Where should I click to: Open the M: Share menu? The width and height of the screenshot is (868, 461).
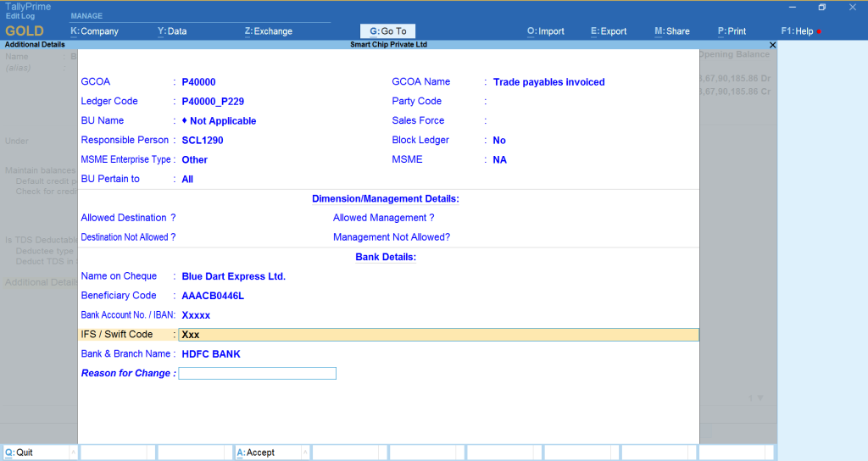671,31
